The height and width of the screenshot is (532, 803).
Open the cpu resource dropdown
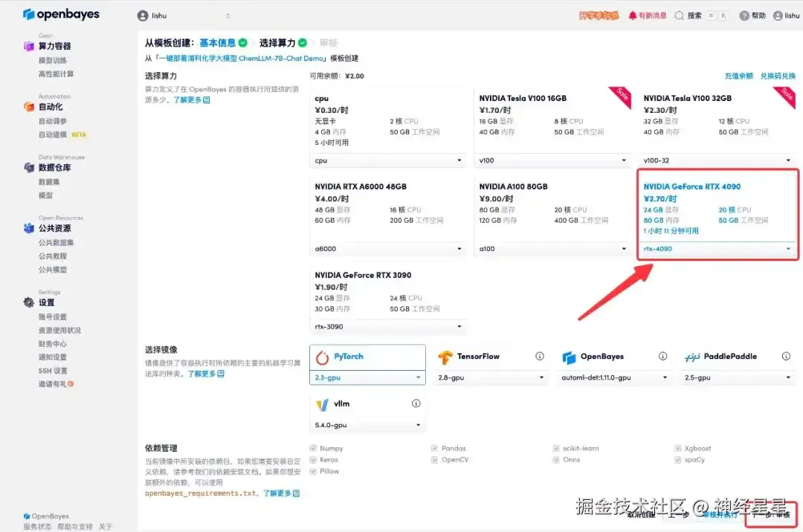[x=388, y=160]
